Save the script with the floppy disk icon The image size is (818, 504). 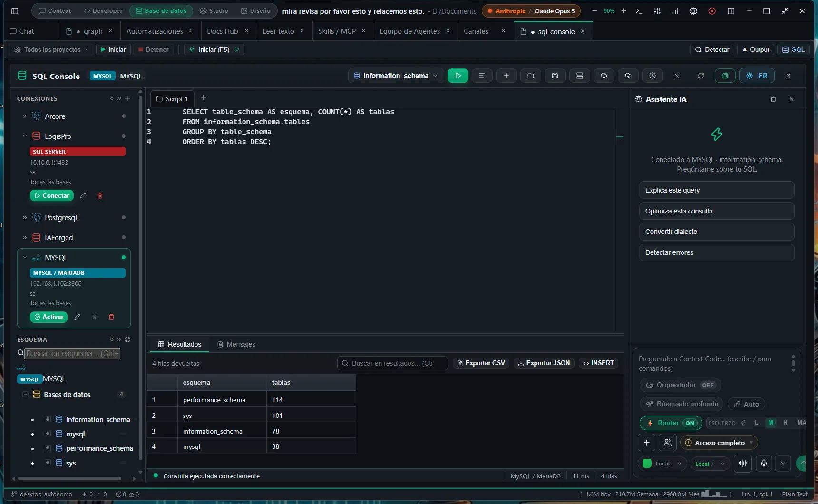point(555,76)
